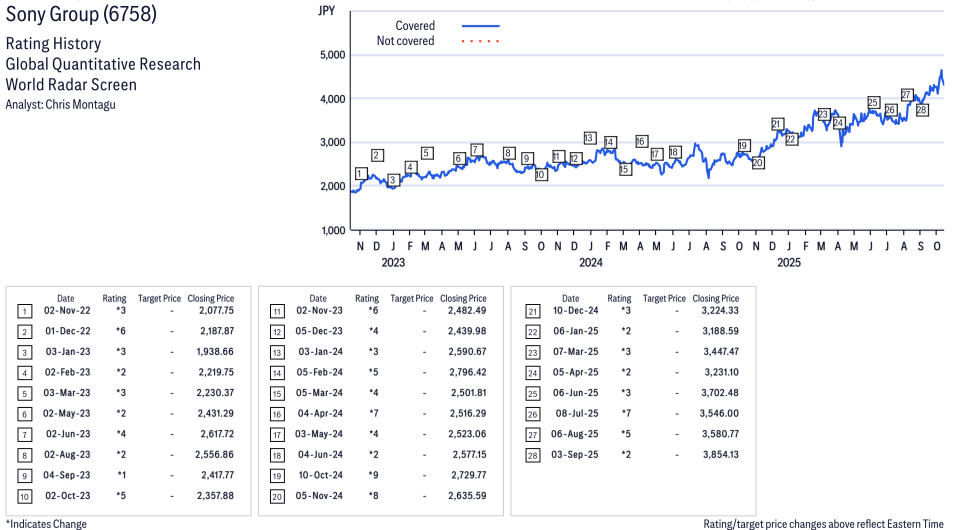Click the numbered box 9 in the rating table
Screen dimensions: 955x530
tap(25, 475)
